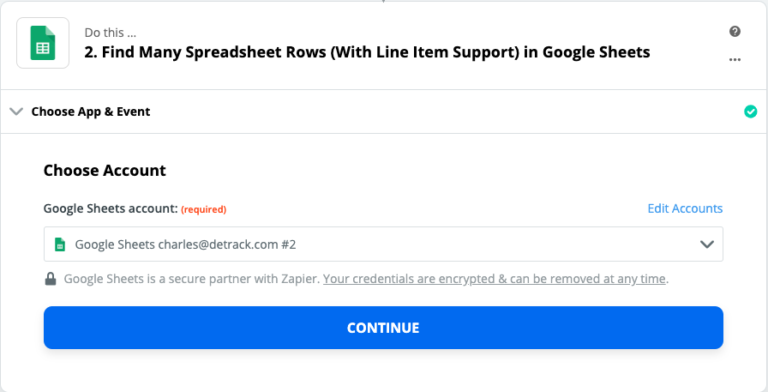Click the small connector arrow above the step
This screenshot has width=768, height=392.
tap(384, 1)
